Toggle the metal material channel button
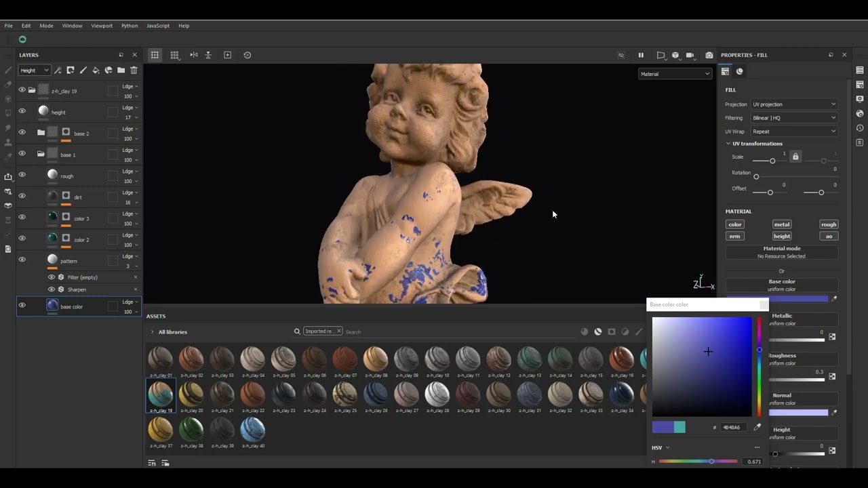 click(x=782, y=224)
